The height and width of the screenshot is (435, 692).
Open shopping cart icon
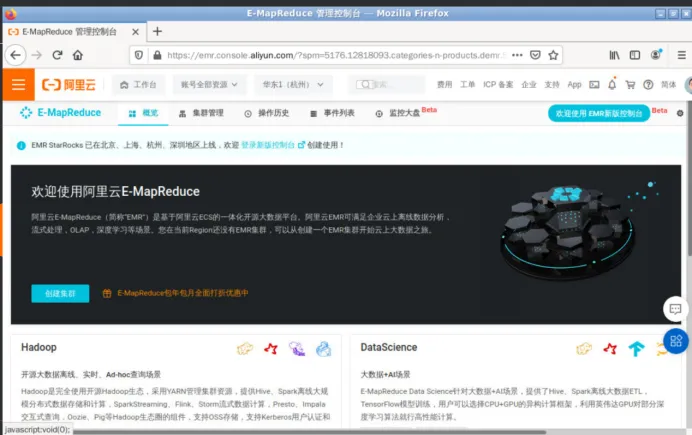(630, 84)
